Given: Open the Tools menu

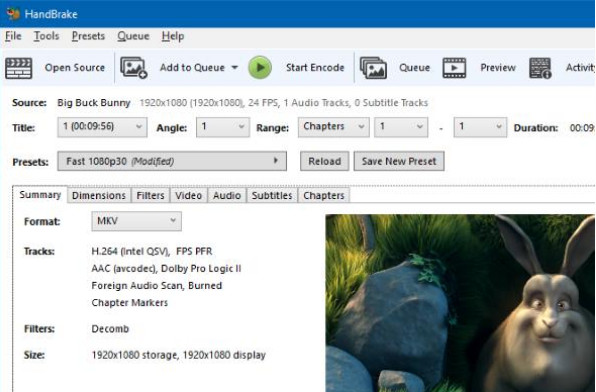Looking at the screenshot, I should point(46,36).
